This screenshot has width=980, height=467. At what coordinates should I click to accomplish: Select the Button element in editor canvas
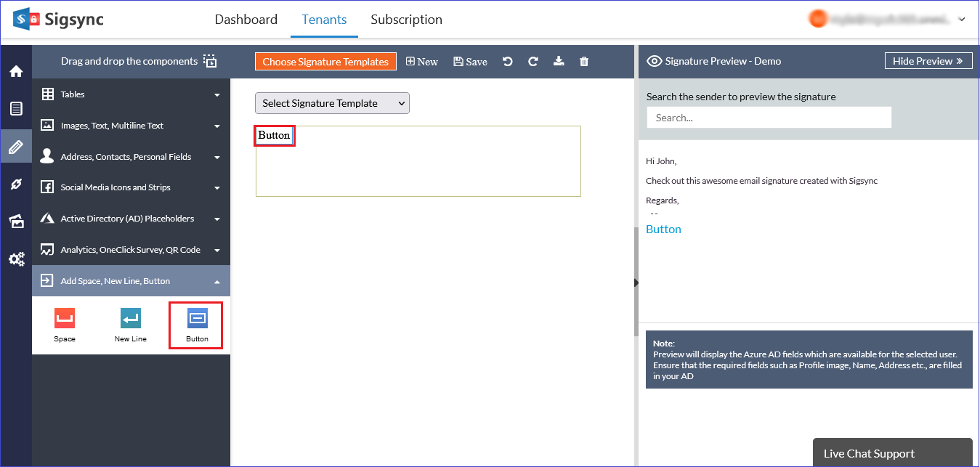point(274,136)
